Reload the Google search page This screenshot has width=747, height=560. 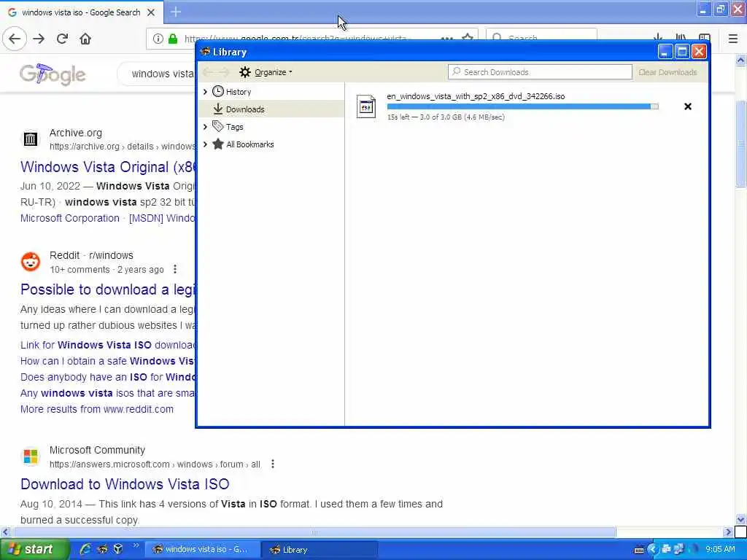click(63, 39)
